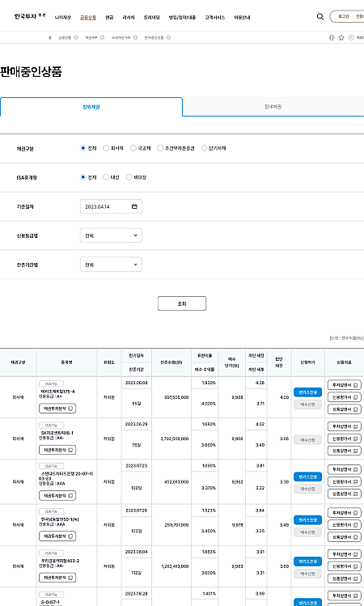Click the 판매중인상품 page heading
364x606 pixels.
click(31, 71)
